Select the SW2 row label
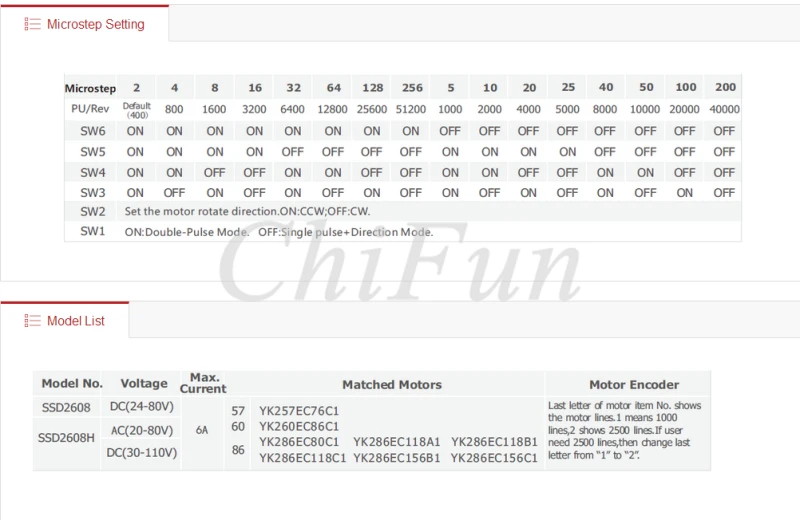 click(x=92, y=211)
